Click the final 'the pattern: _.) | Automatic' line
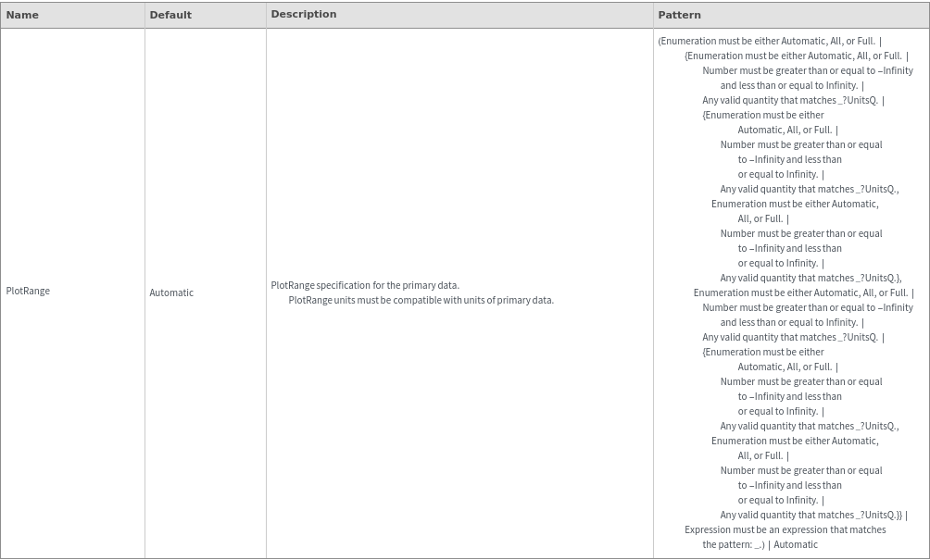This screenshot has height=560, width=930. [760, 544]
